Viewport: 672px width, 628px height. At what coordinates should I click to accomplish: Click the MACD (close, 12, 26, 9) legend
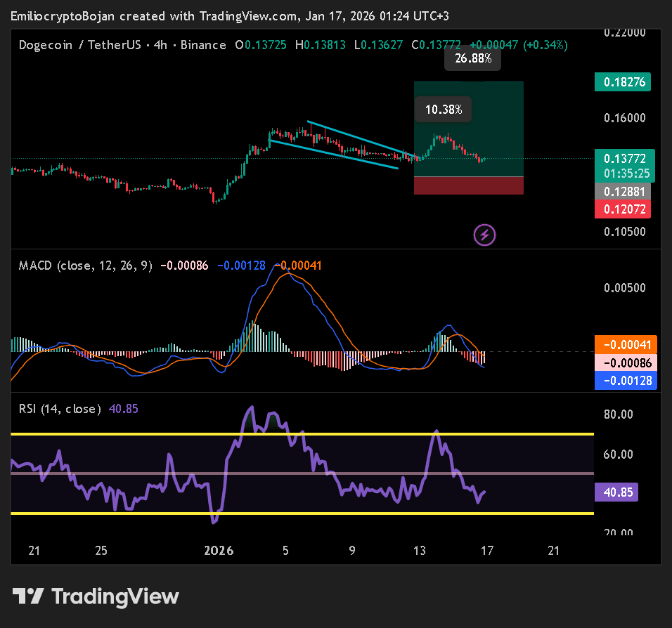(x=85, y=266)
